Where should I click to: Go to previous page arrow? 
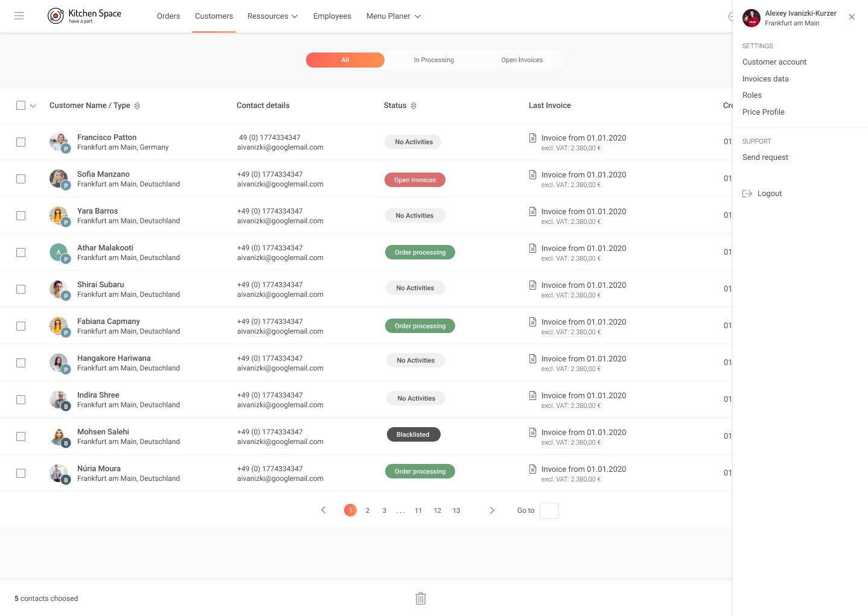[x=324, y=510]
